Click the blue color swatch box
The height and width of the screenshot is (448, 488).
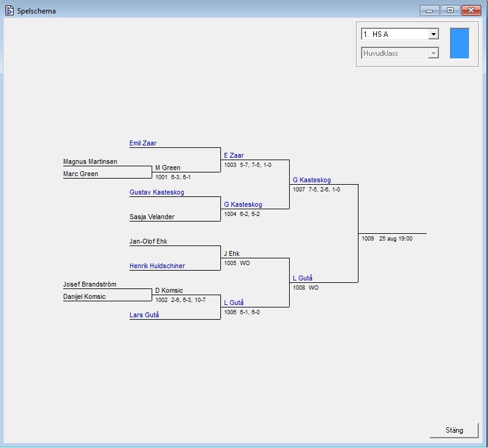pyautogui.click(x=459, y=43)
